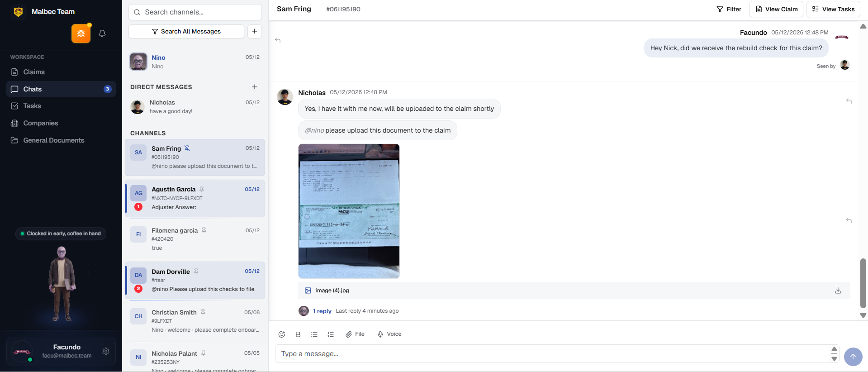Open user settings gear beside Facundo
Image resolution: width=868 pixels, height=372 pixels.
(106, 351)
